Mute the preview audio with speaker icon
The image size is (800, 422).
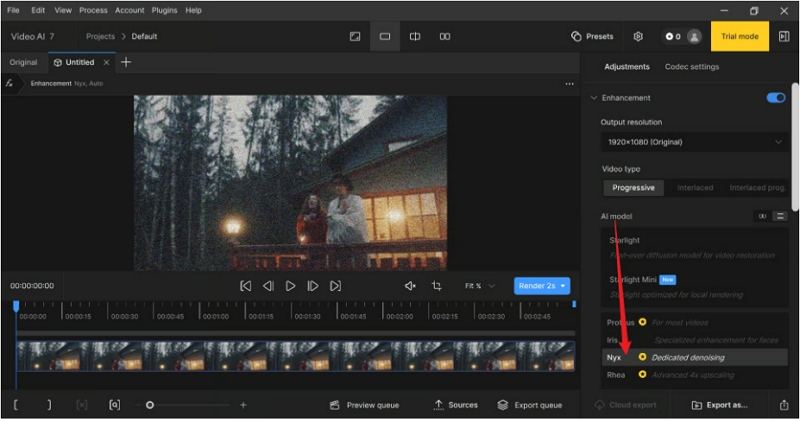point(409,286)
